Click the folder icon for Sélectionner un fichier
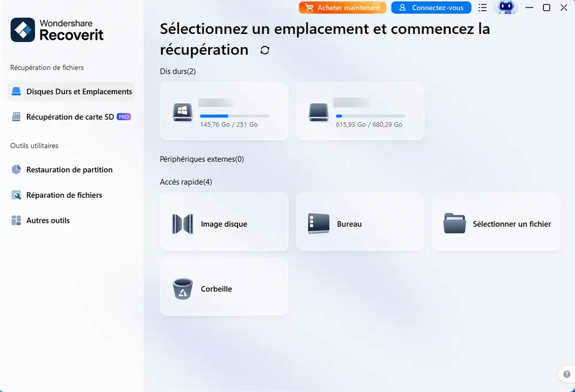Image resolution: width=575 pixels, height=392 pixels. pyautogui.click(x=454, y=224)
